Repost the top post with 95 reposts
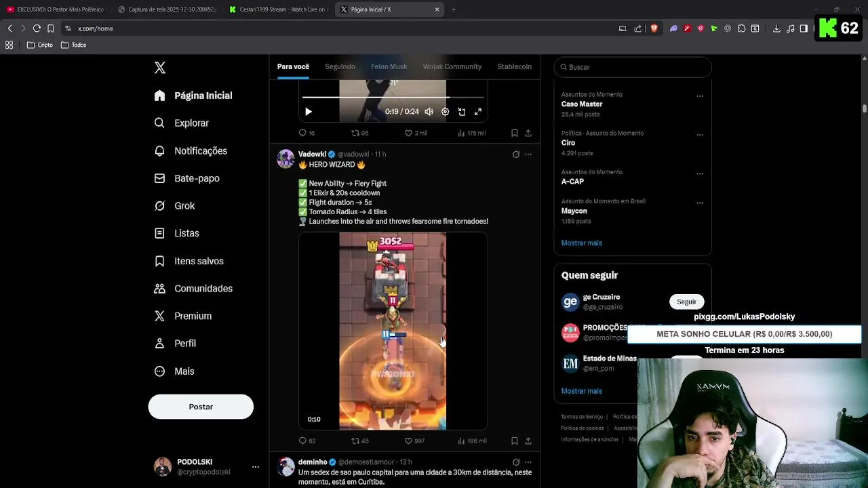Screen dimensions: 868x488 tap(359, 133)
